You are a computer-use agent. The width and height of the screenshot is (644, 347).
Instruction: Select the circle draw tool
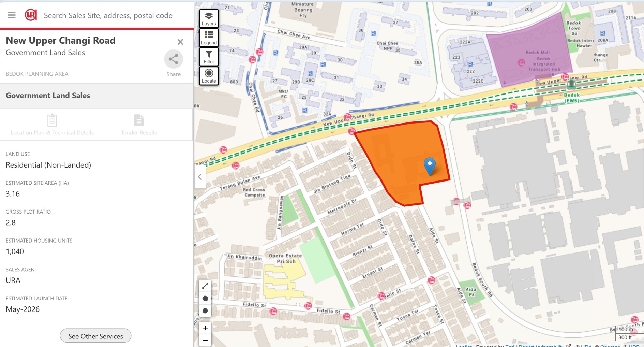coord(205,310)
